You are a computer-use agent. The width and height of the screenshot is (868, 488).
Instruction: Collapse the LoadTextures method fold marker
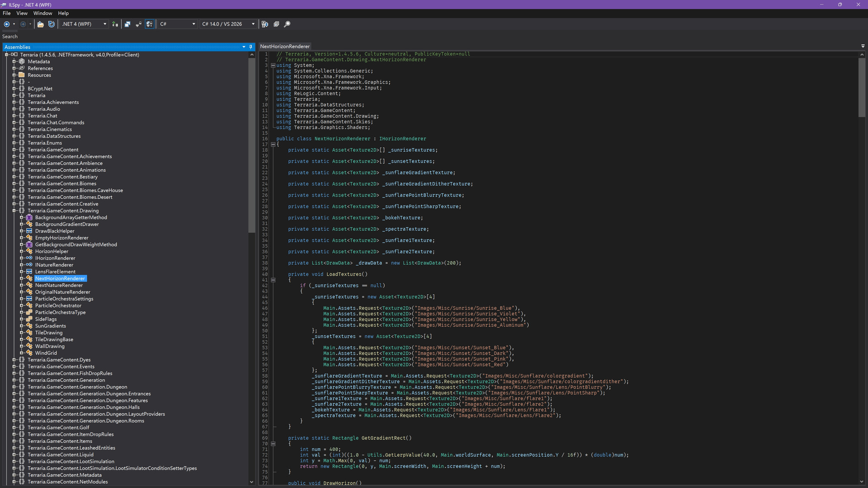pos(273,280)
